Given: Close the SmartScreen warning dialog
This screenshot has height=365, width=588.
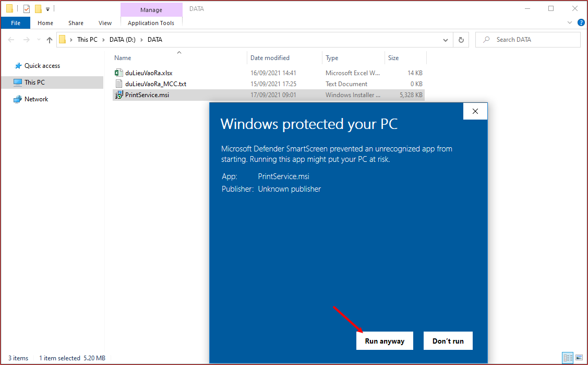Looking at the screenshot, I should (x=475, y=111).
